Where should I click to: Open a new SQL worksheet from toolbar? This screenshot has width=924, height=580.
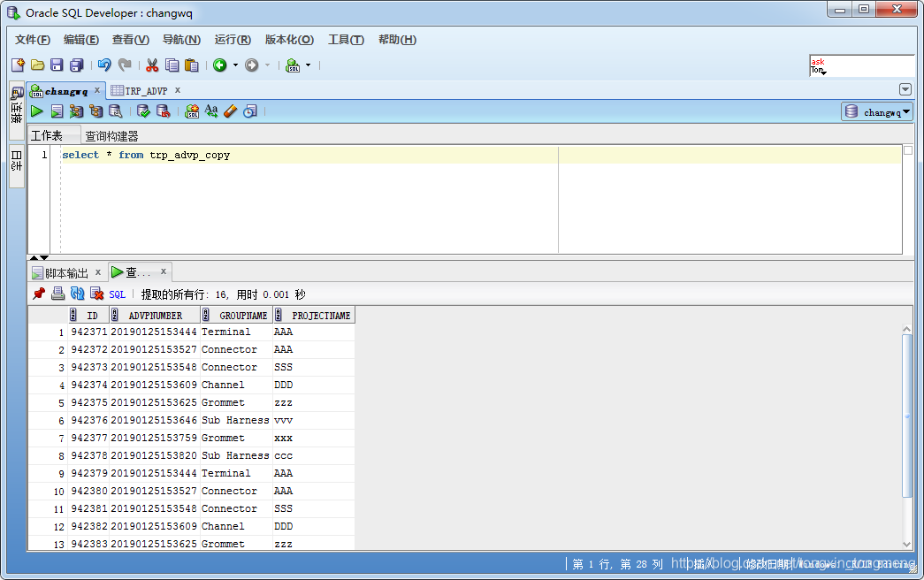(293, 65)
